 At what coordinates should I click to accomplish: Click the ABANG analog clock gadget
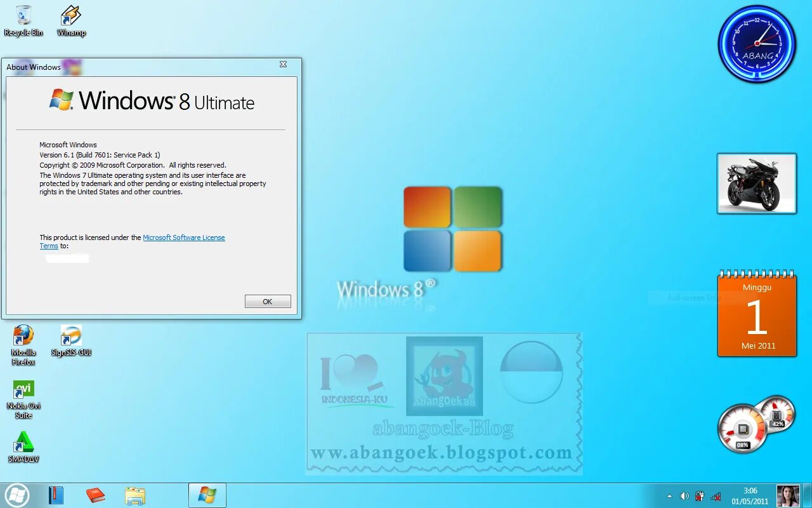pyautogui.click(x=757, y=44)
